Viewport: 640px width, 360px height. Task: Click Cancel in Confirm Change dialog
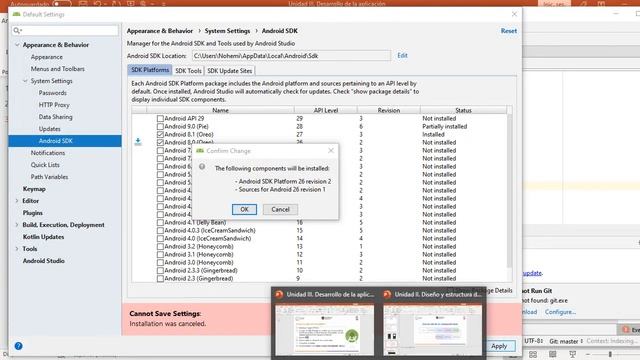coord(280,209)
